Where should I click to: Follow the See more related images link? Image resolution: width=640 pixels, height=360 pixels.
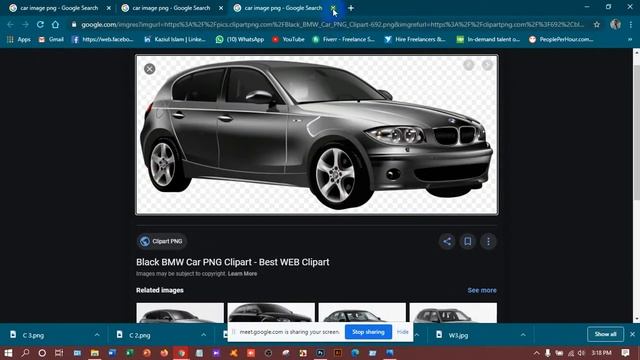coord(482,290)
